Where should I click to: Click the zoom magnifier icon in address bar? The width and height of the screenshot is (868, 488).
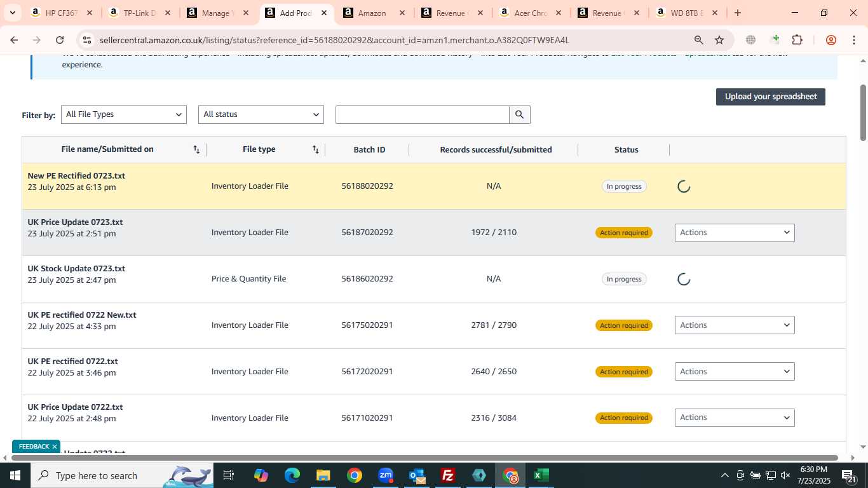(x=698, y=40)
